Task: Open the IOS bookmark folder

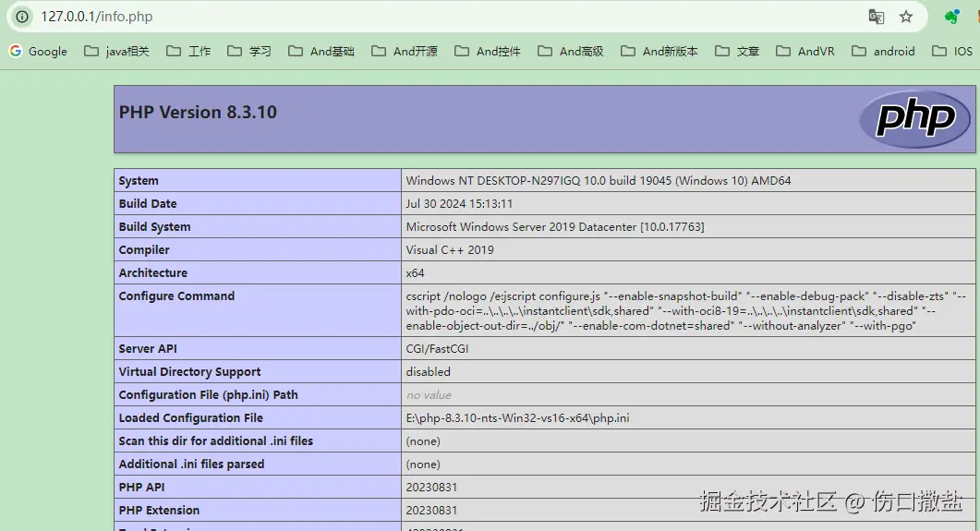Action: pyautogui.click(x=952, y=51)
